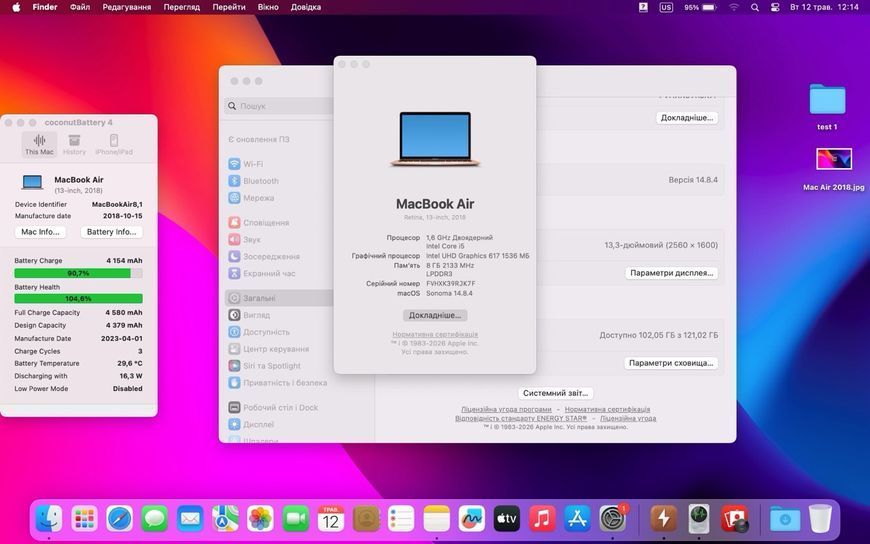This screenshot has width=870, height=544.
Task: Click Докладніше... in the About This Mac window
Action: pyautogui.click(x=435, y=315)
